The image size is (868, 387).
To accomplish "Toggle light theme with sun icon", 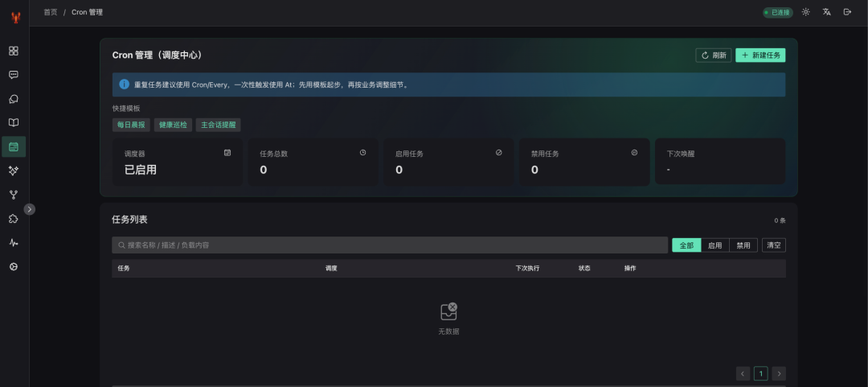I will click(806, 12).
